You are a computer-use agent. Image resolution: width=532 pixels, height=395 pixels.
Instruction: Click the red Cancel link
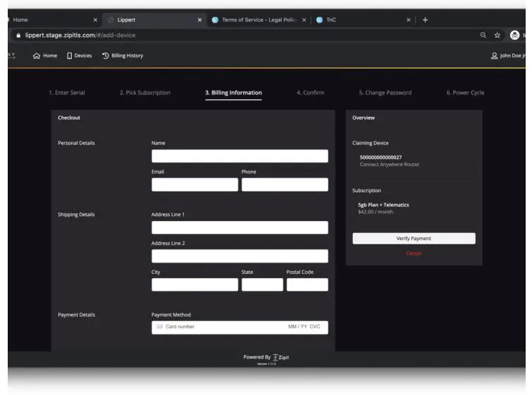[x=414, y=253]
